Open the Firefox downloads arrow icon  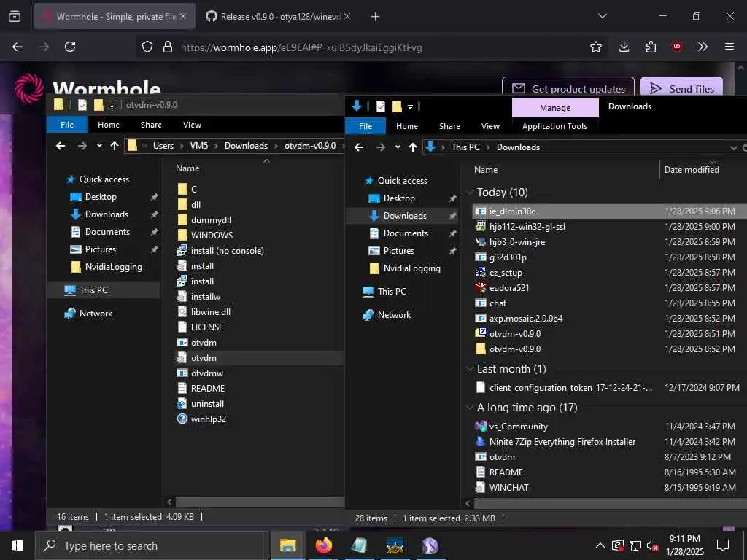pos(624,47)
